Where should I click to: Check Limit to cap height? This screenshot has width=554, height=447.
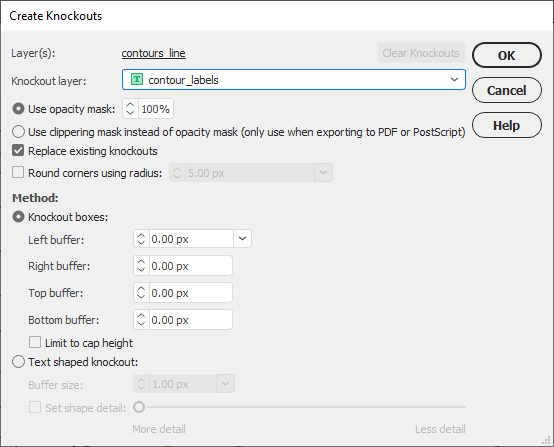(x=35, y=342)
